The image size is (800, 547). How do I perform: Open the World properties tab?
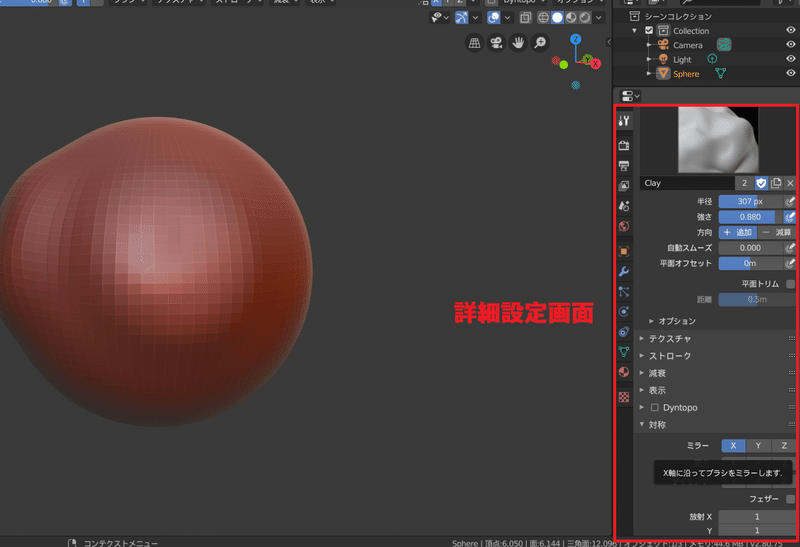[624, 226]
